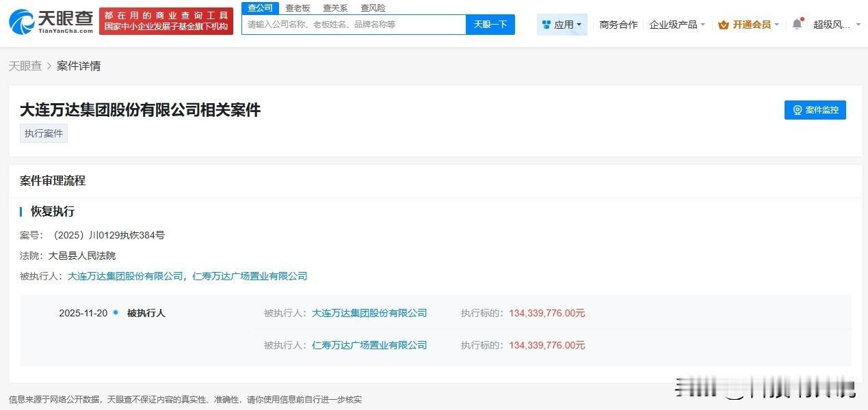Click the 恢复执行 section heading

point(53,212)
